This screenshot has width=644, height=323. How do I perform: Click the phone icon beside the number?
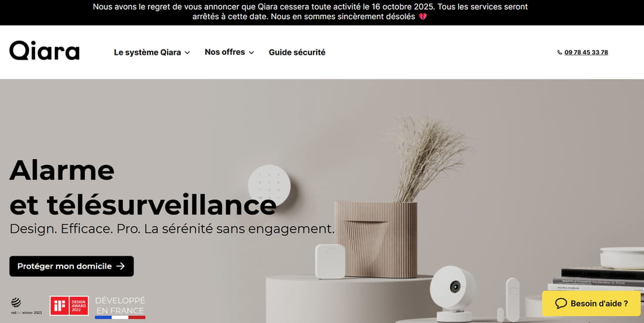click(559, 52)
